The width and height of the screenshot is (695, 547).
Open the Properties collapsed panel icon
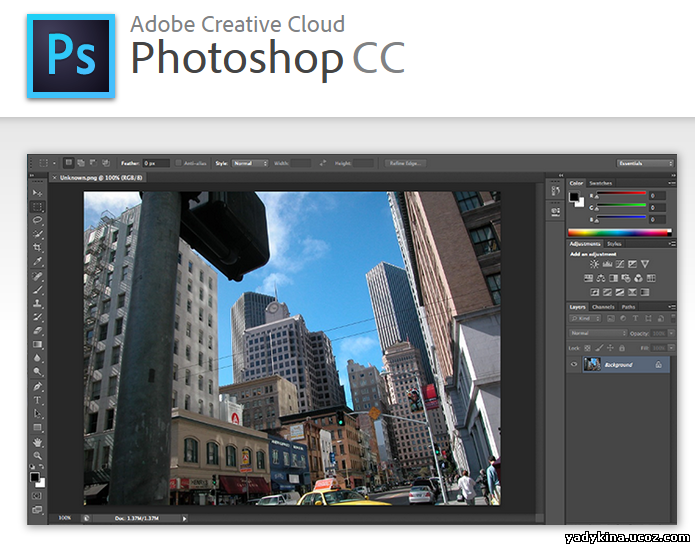555,211
